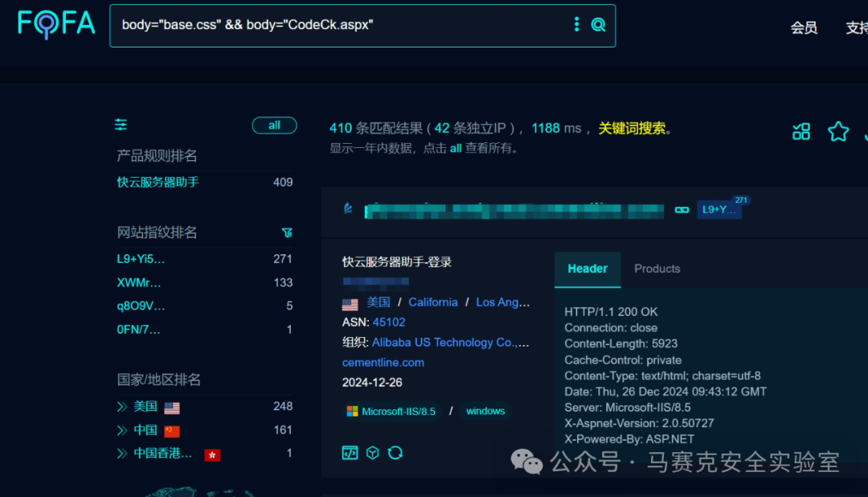Switch to grid view layout icon
868x497 pixels.
801,132
